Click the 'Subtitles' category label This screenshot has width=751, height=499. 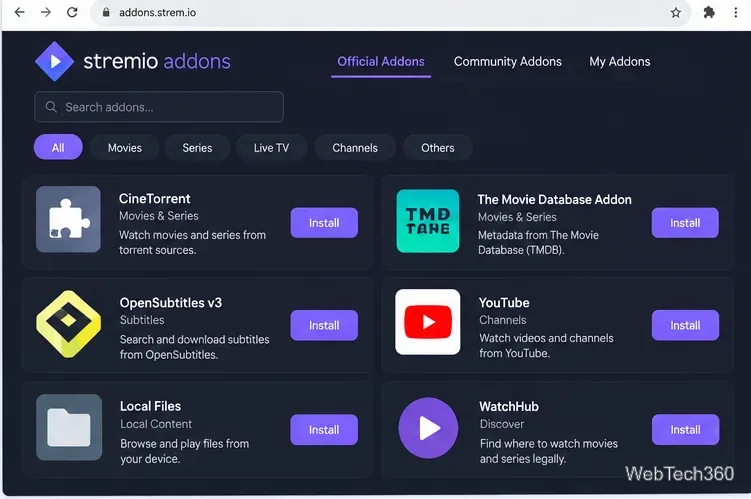point(142,320)
